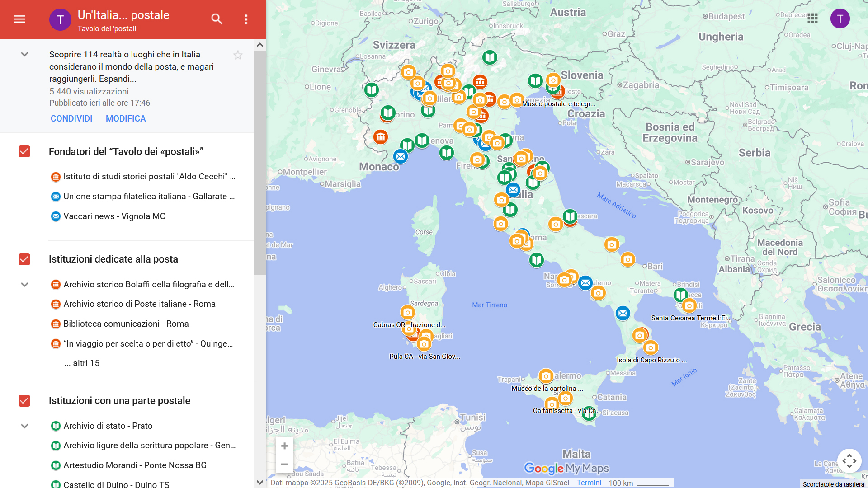Click the CONDIVIDI share button

pyautogui.click(x=71, y=119)
